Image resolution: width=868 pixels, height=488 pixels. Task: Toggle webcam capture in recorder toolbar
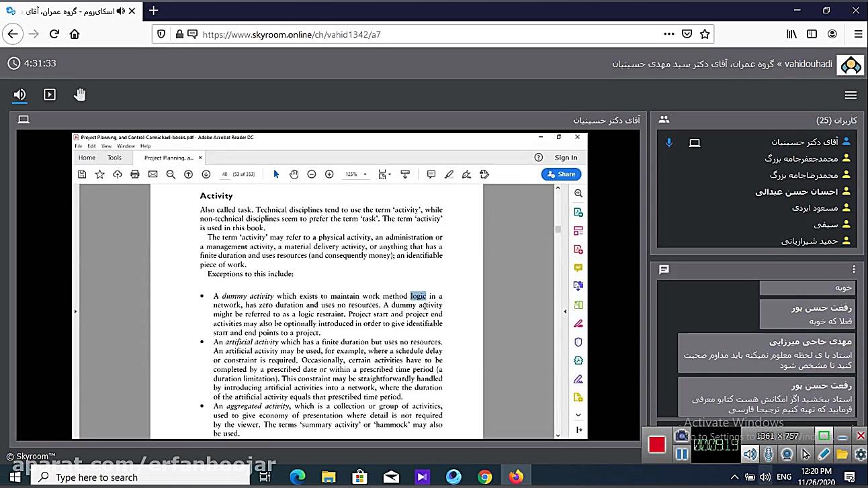tap(787, 454)
